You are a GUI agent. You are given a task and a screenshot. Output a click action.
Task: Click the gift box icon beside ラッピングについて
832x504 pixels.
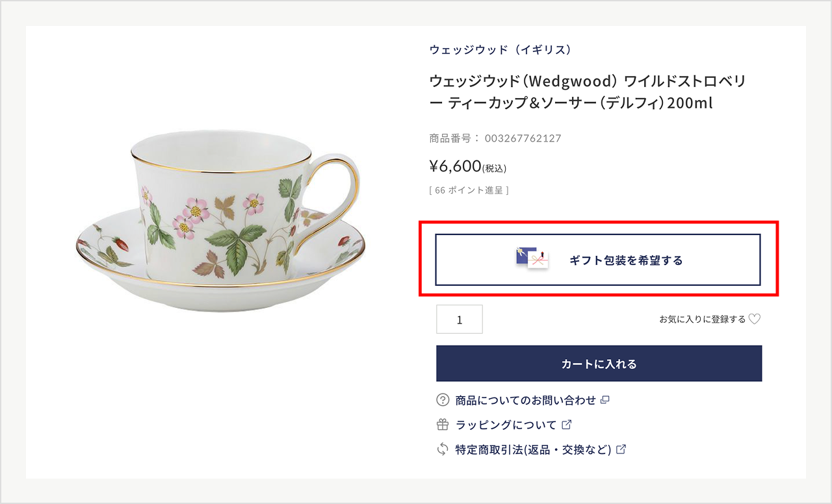443,425
